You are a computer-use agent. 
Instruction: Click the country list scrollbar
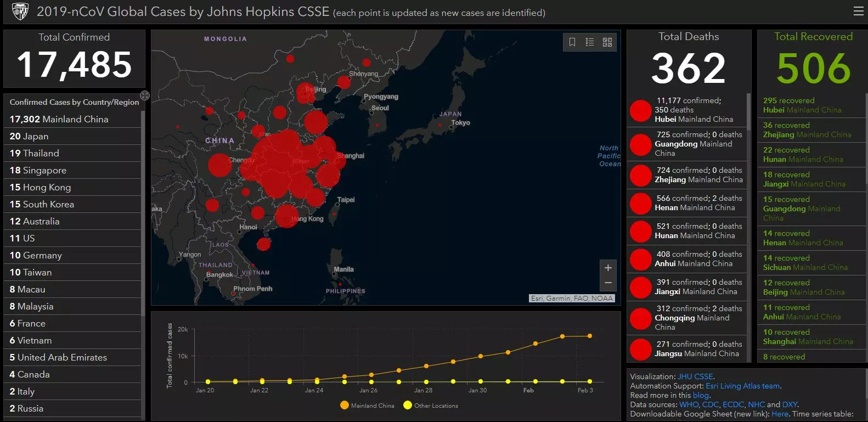coord(143,214)
